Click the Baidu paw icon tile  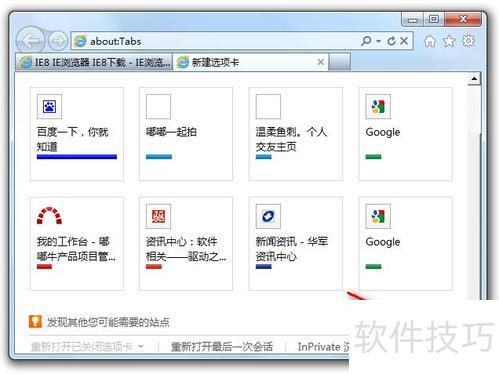pyautogui.click(x=49, y=107)
